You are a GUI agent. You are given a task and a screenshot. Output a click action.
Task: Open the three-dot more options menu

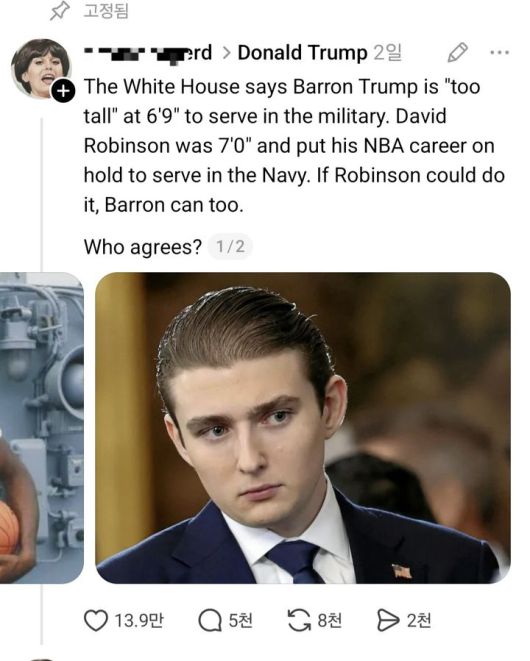tap(500, 53)
